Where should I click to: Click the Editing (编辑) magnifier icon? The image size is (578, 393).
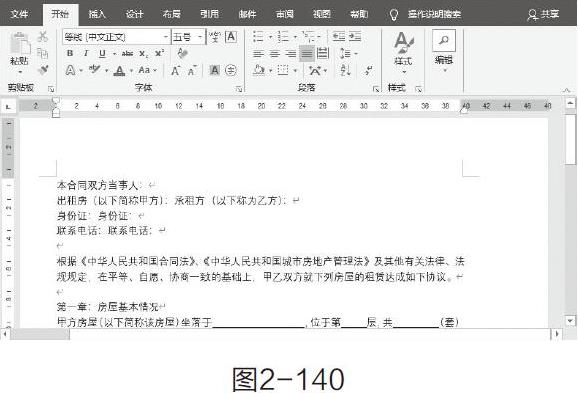[444, 40]
